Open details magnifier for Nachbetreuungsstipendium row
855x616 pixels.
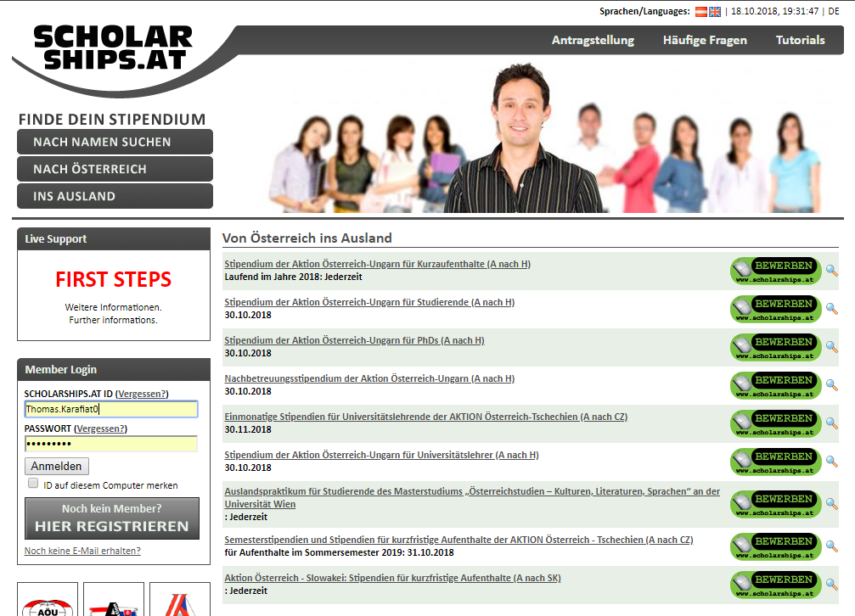pyautogui.click(x=831, y=385)
